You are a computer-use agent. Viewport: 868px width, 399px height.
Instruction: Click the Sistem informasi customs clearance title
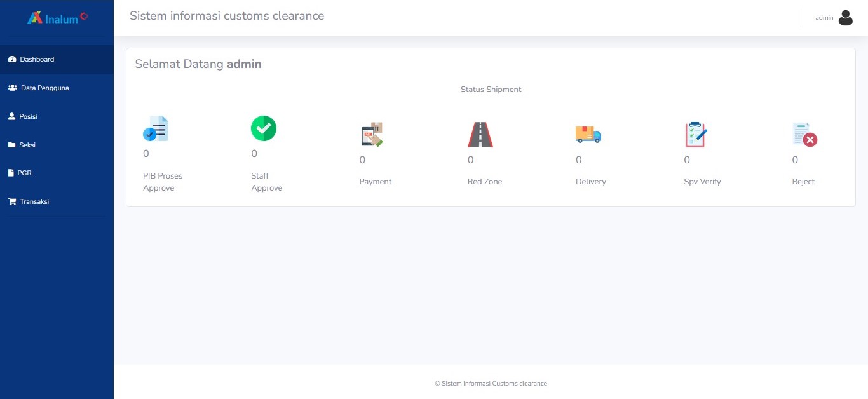(227, 16)
